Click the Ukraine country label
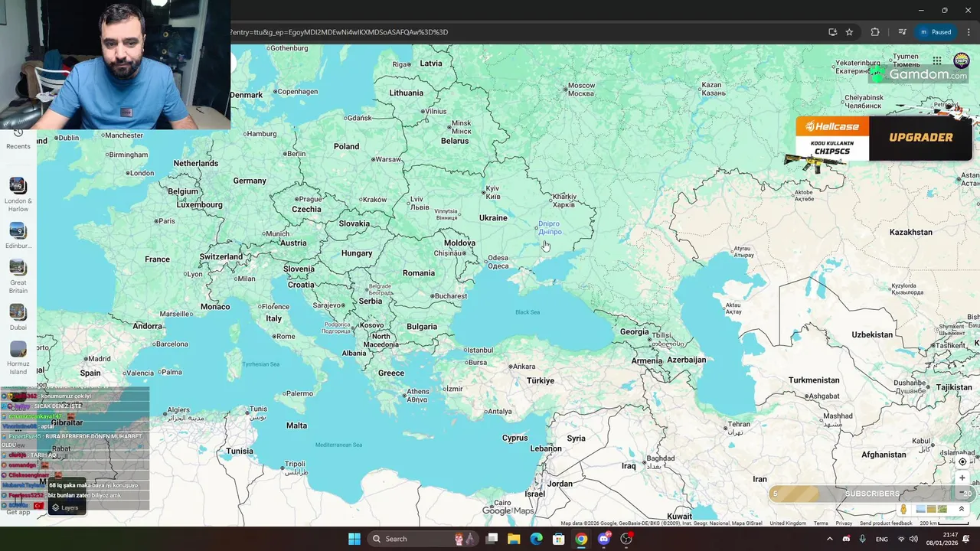The image size is (980, 551). [493, 218]
